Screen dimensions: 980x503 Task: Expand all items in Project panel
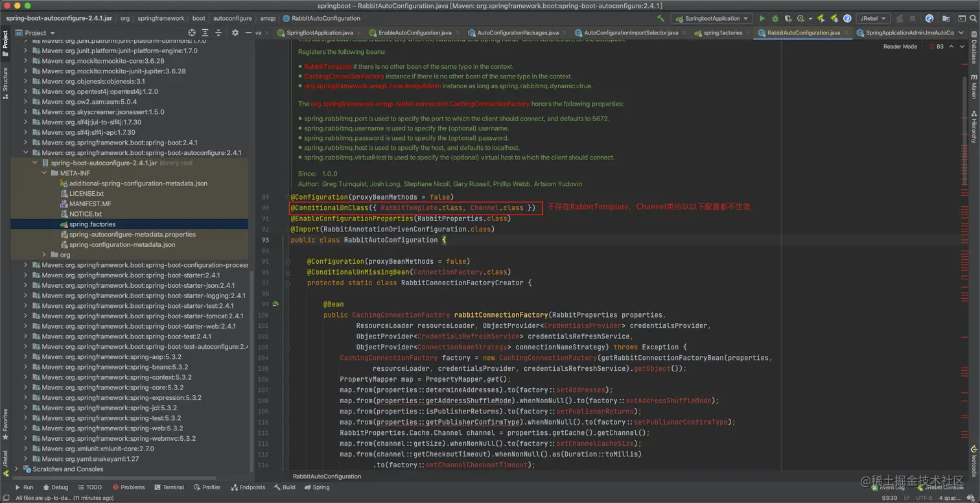coord(205,32)
